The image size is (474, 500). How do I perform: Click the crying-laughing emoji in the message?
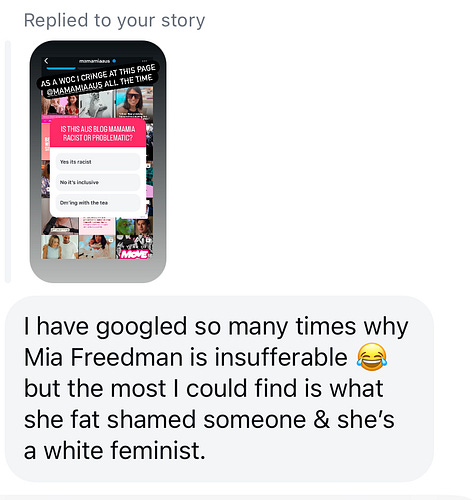(372, 357)
